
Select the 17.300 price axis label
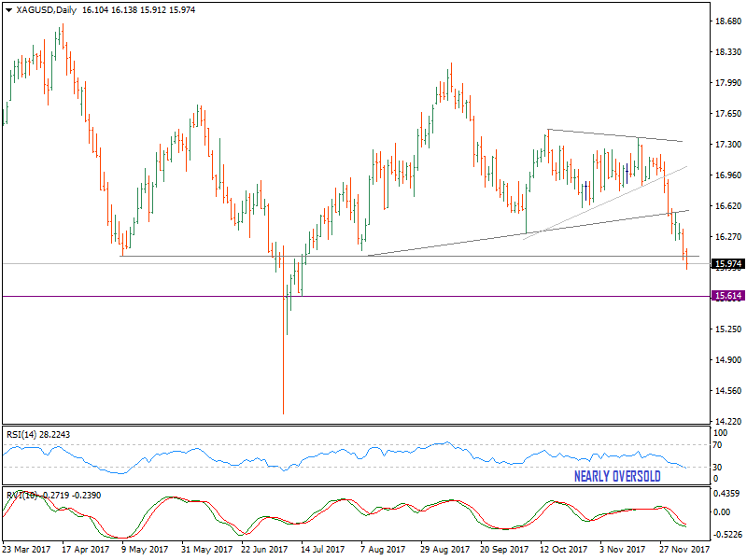point(726,145)
